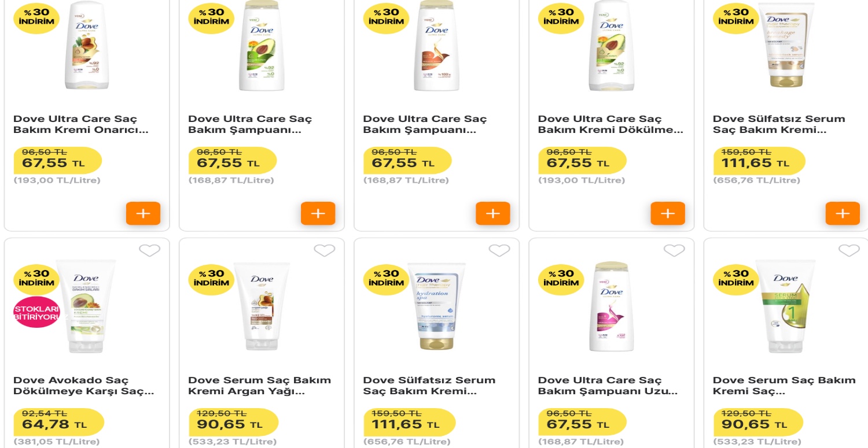Open Dove Serum Saç Bakım Kremi Argan Yağı page
868x448 pixels.
click(259, 386)
